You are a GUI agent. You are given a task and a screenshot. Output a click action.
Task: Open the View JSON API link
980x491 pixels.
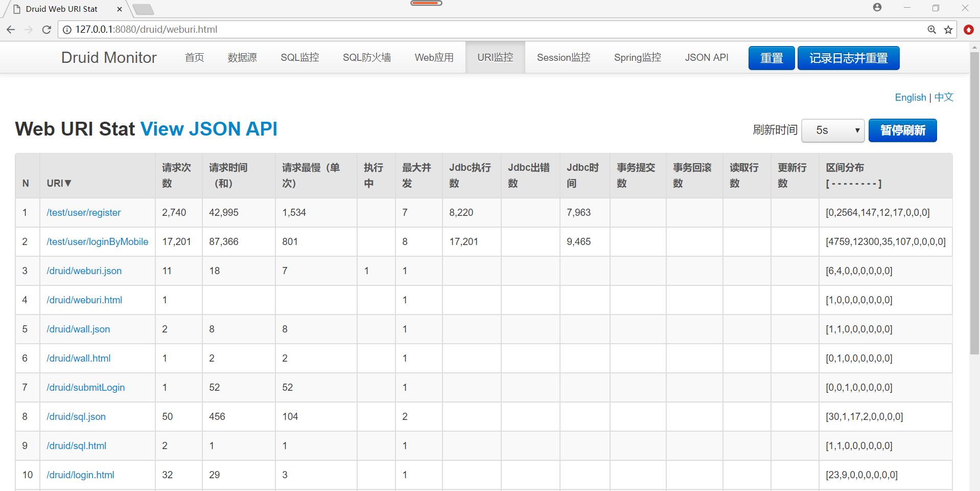coord(209,129)
